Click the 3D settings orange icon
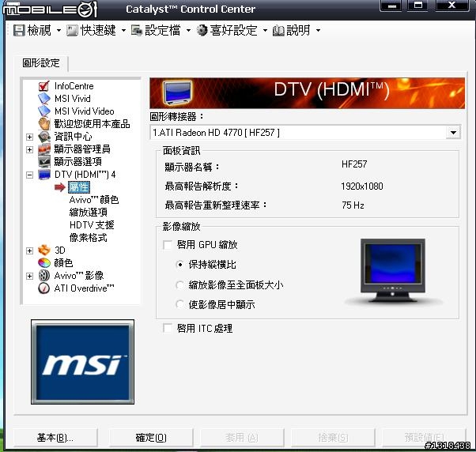 tap(44, 250)
